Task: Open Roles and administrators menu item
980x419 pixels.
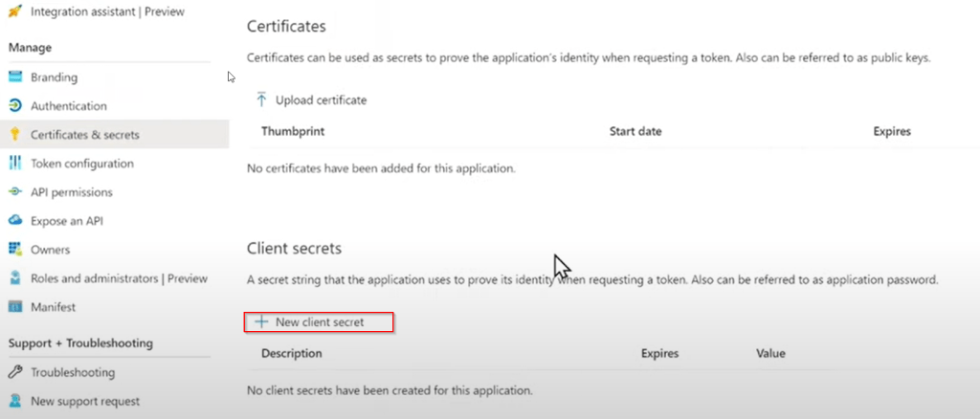Action: (119, 278)
